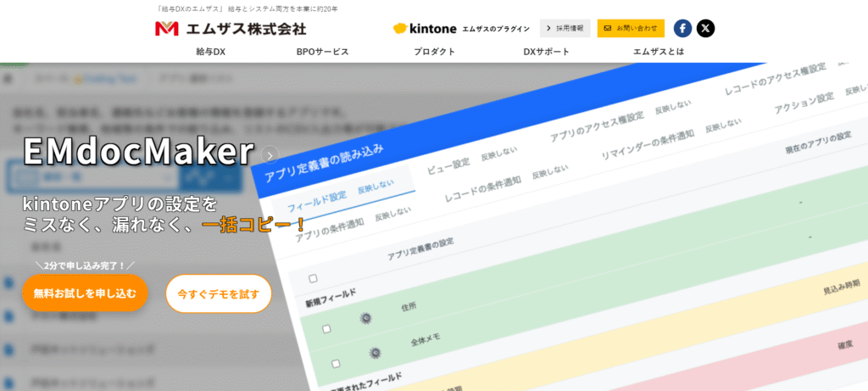Open the DXサポート menu item

point(546,52)
